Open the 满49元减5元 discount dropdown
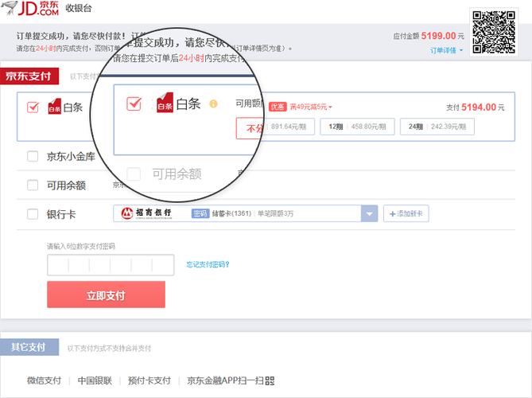The height and width of the screenshot is (398, 532). [311, 107]
